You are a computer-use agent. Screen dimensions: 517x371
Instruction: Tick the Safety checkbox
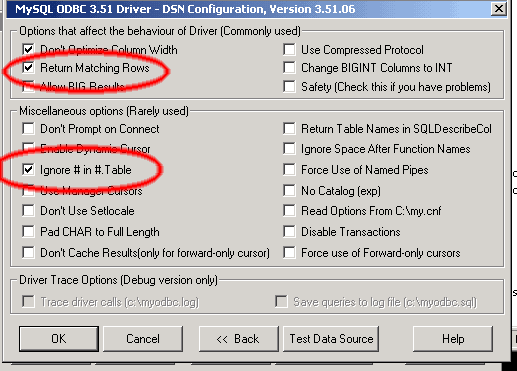289,87
